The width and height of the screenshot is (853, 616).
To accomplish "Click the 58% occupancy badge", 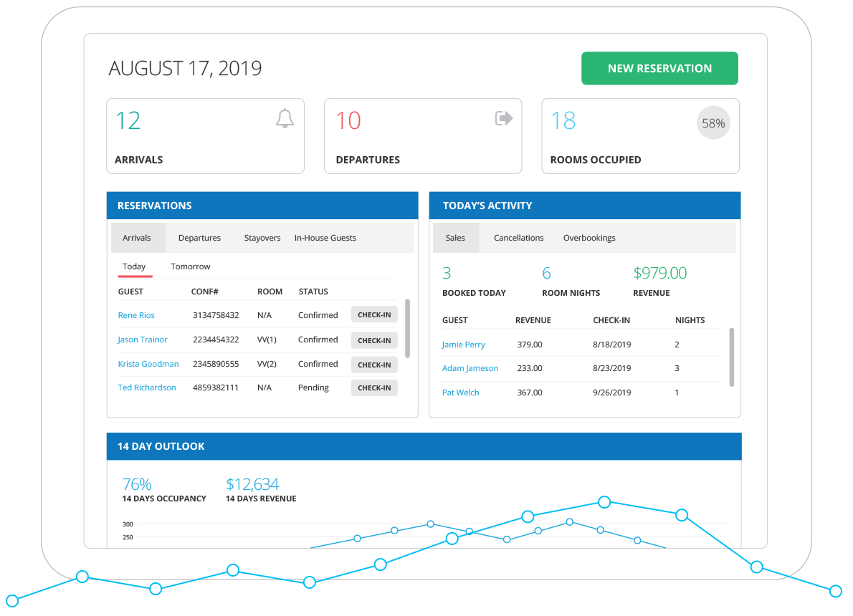I will (x=713, y=122).
